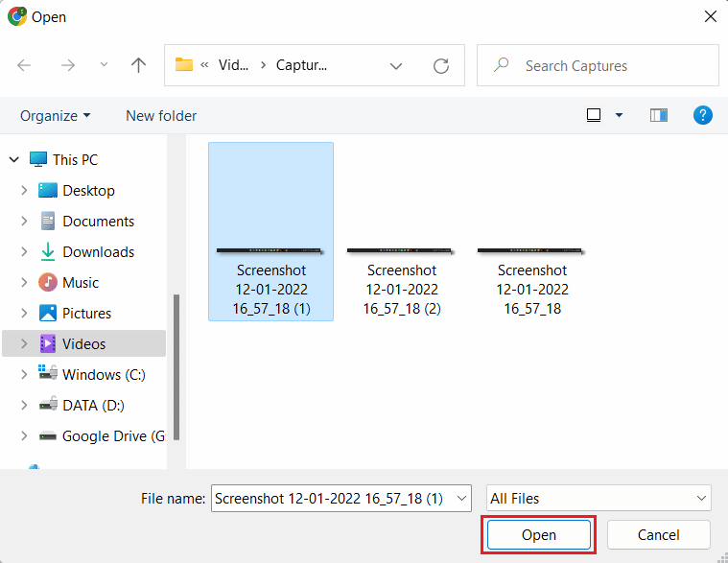Click the Google Drive icon
This screenshot has height=563, width=728.
[48, 435]
